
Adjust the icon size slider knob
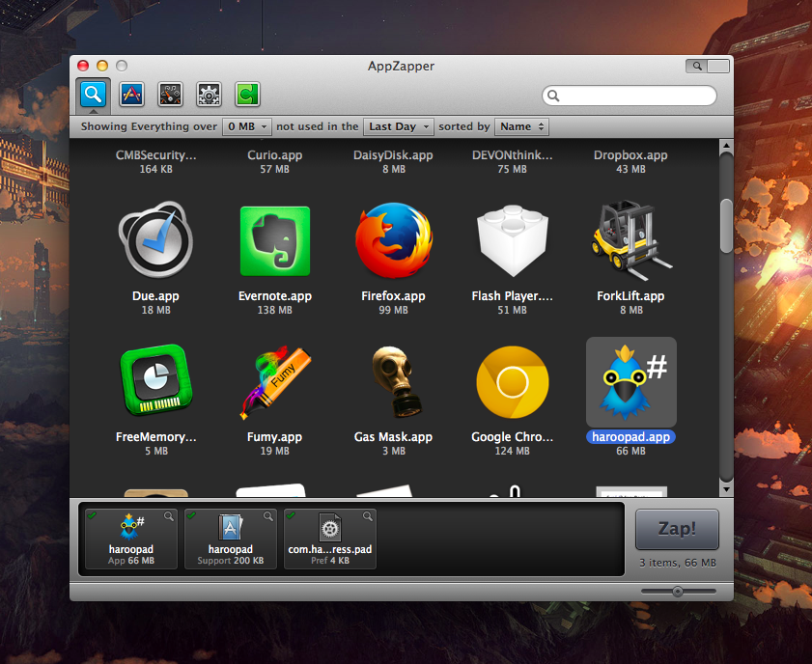coord(678,592)
